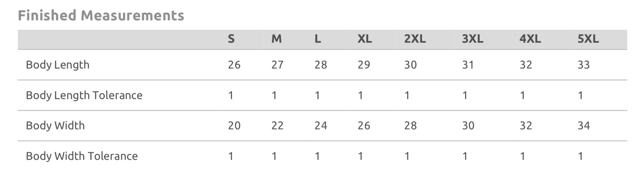Select the 4XL column header
Screen dimensions: 644x177
coord(530,39)
